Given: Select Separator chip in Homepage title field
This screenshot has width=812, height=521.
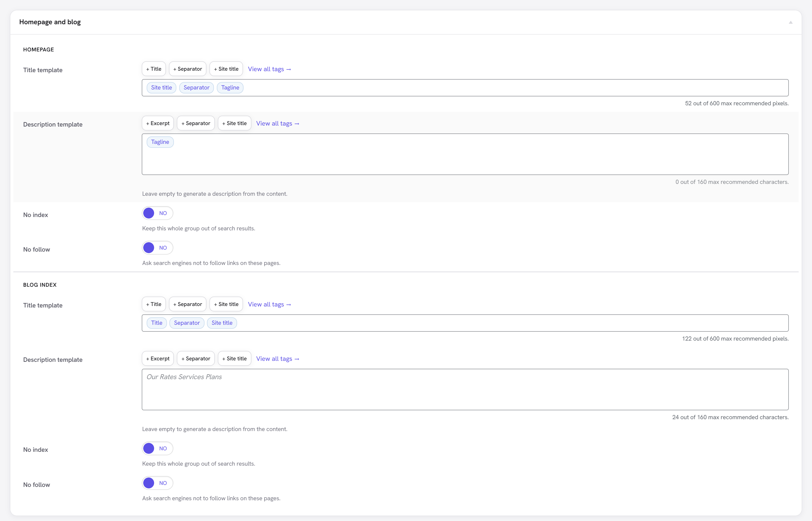Looking at the screenshot, I should [x=196, y=88].
